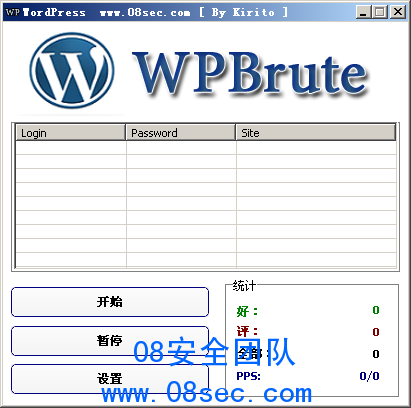The image size is (411, 408).
Task: Sort by the Login column header
Action: point(70,133)
